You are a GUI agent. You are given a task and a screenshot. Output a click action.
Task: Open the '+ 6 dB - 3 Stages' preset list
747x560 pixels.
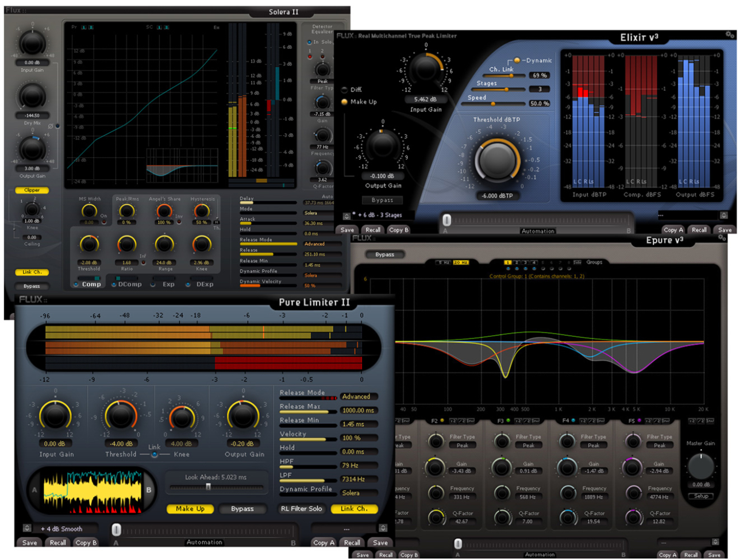346,216
